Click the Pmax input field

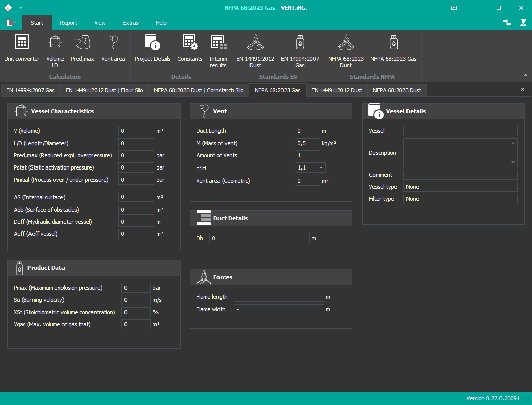pos(136,288)
